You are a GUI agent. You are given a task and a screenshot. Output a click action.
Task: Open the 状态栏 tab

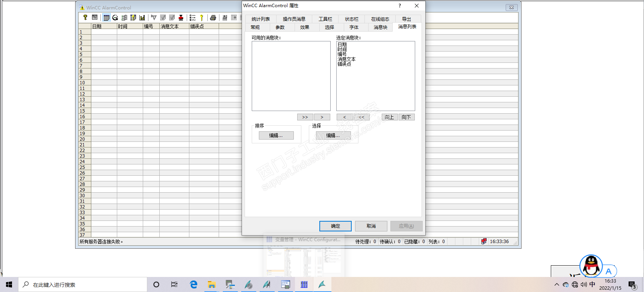pyautogui.click(x=352, y=19)
